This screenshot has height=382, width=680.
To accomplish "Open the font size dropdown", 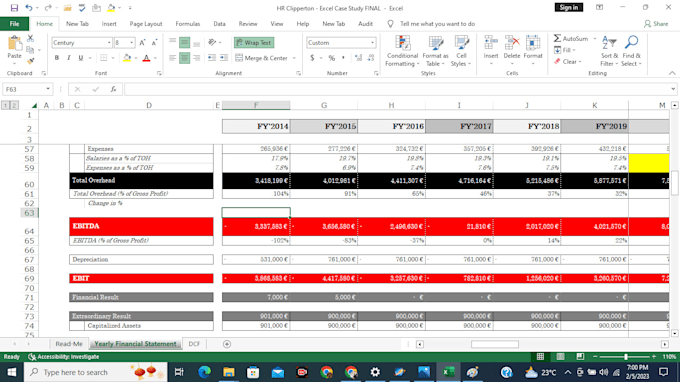I will coord(131,42).
